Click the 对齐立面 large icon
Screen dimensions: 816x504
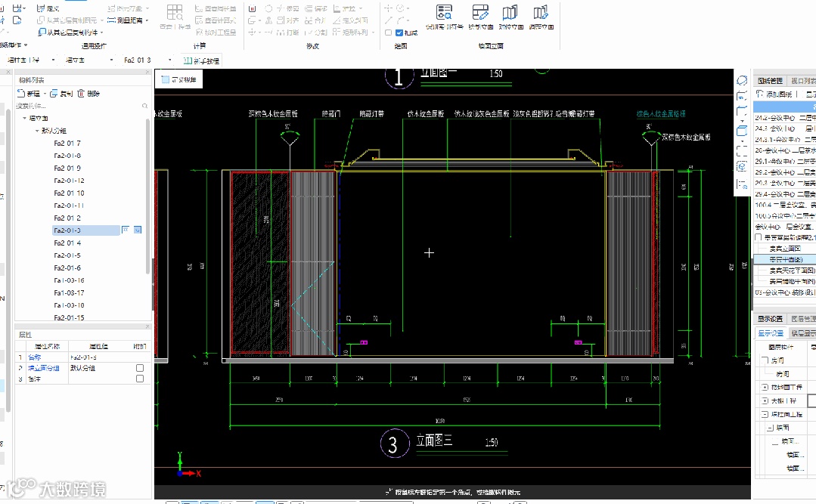[510, 17]
